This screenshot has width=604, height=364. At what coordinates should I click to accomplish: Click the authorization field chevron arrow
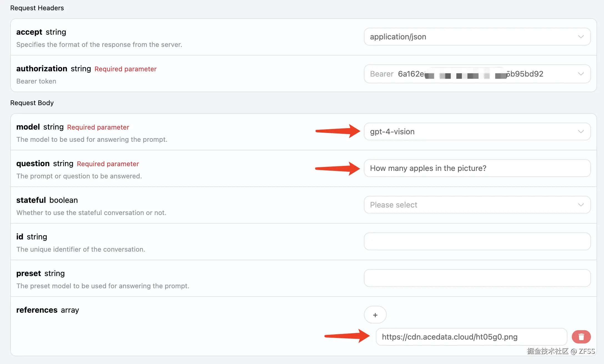tap(581, 74)
